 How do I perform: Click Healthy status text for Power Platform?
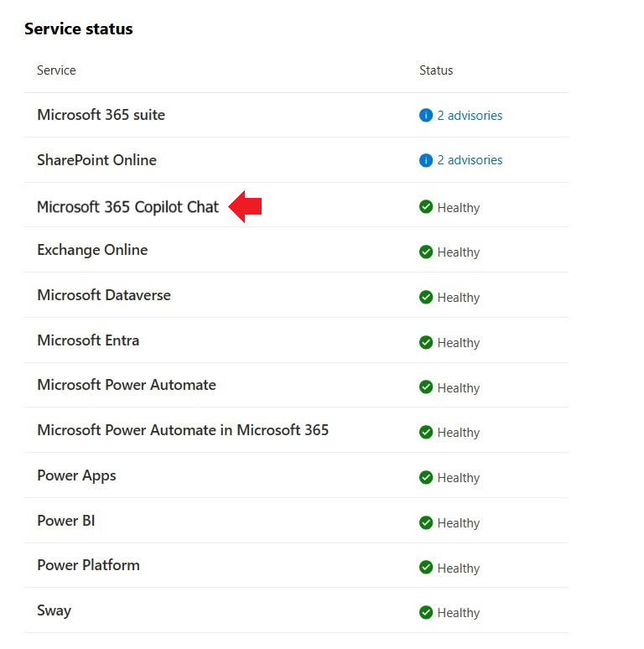point(459,569)
